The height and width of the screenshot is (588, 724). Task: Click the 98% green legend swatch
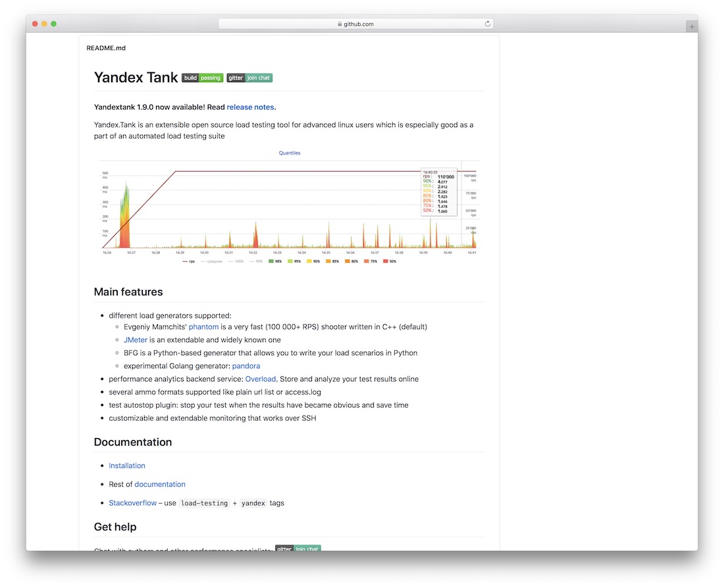[271, 261]
